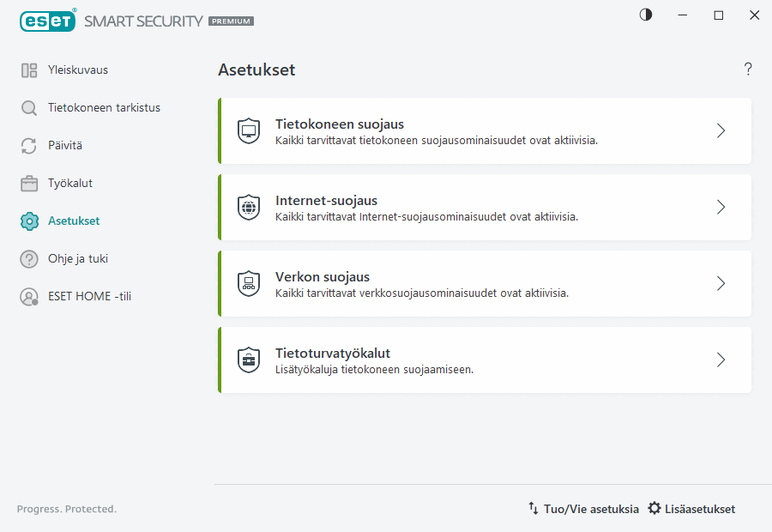Click the magnifier icon beside Tietokoneen tarkistus
The width and height of the screenshot is (772, 532).
(x=28, y=107)
